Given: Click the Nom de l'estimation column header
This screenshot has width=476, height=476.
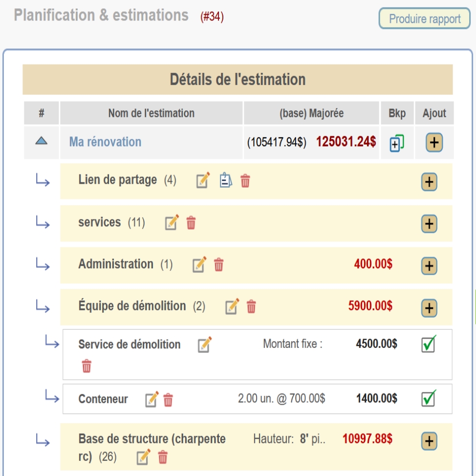Looking at the screenshot, I should click(x=151, y=113).
